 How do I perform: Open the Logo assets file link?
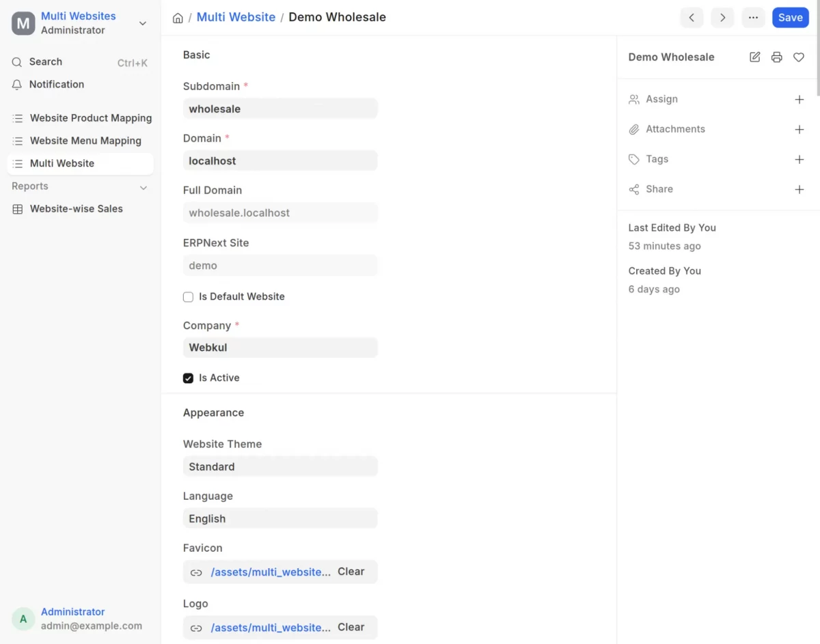point(271,628)
